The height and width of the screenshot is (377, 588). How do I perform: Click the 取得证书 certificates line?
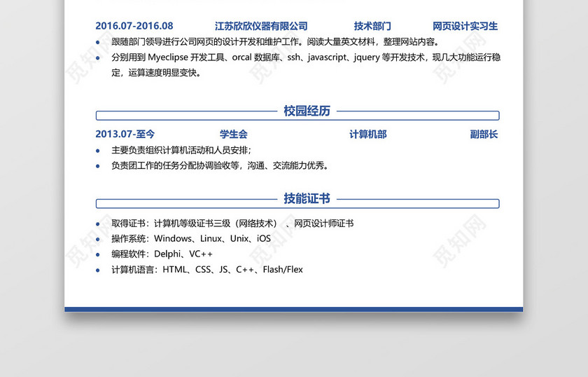[x=232, y=224]
